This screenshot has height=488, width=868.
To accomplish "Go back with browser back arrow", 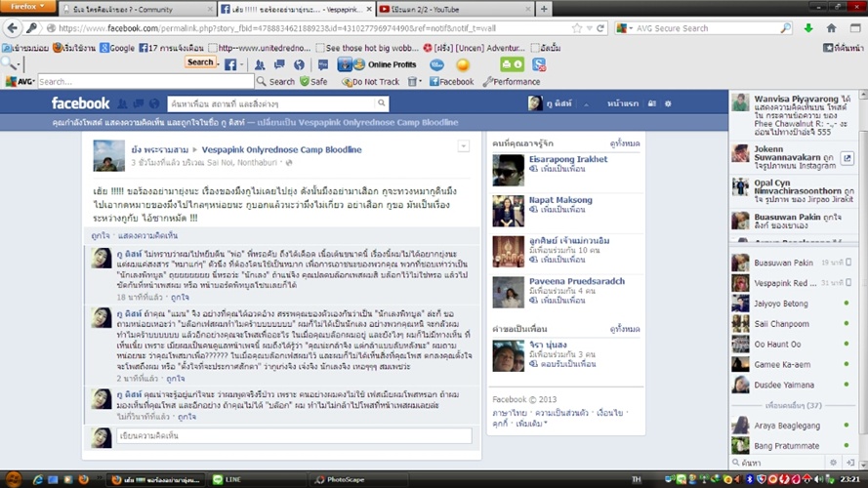I will point(12,27).
